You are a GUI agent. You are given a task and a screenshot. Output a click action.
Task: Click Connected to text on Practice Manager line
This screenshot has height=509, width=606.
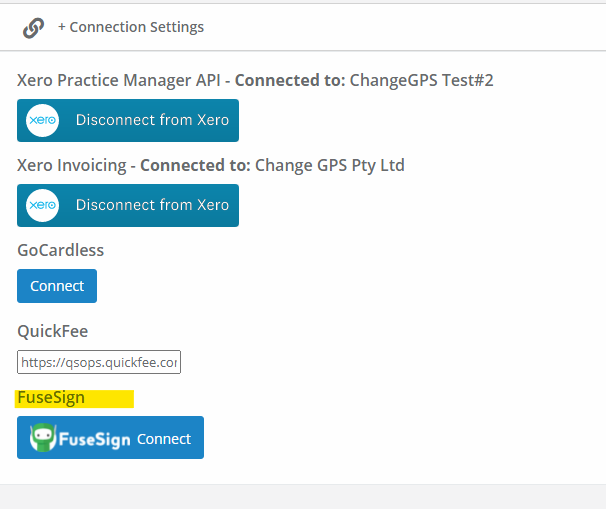290,80
